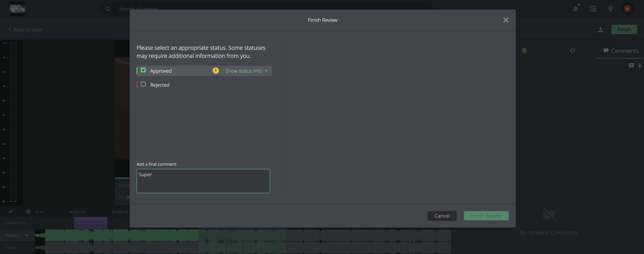Image resolution: width=644 pixels, height=254 pixels.
Task: Confirm with the Finish Review button
Action: (x=486, y=216)
